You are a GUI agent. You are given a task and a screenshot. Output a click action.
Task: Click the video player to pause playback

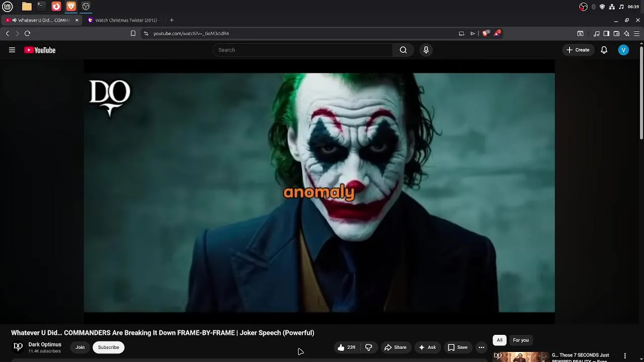coord(319,192)
